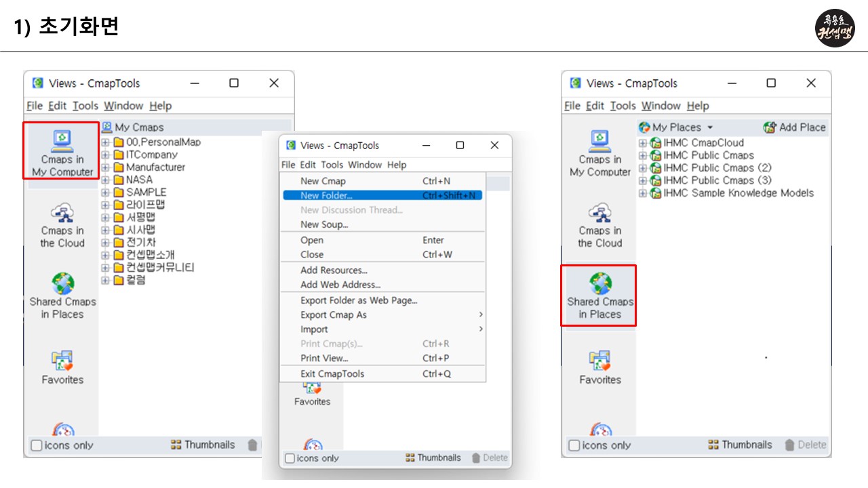The image size is (868, 488).
Task: Expand the 00.PersonalMap folder tree node
Action: click(105, 142)
